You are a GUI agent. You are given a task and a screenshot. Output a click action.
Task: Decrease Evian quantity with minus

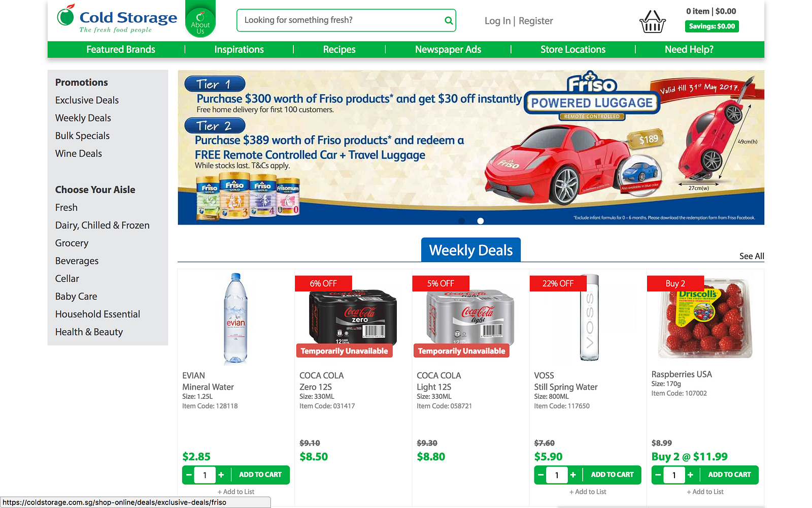189,475
